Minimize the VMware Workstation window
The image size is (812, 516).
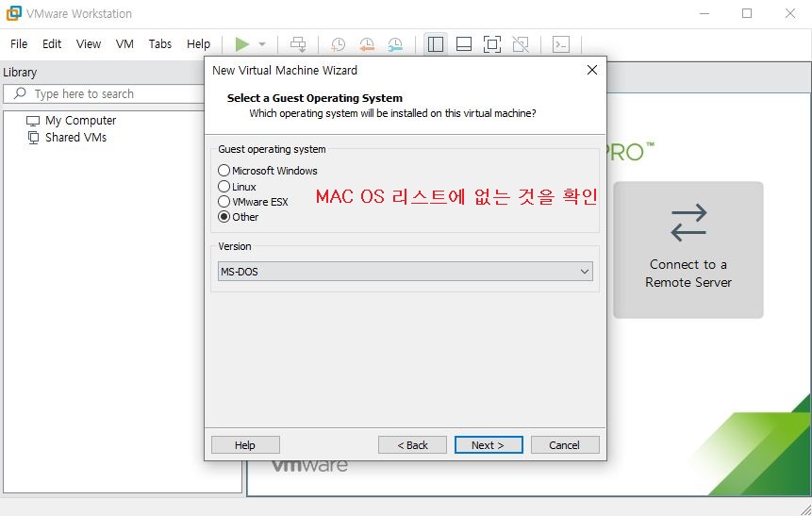704,13
